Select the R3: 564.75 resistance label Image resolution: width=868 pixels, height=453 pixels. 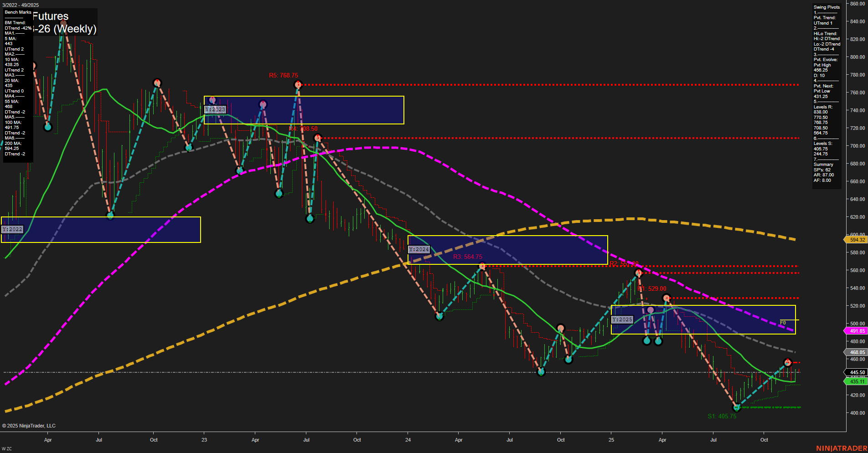pyautogui.click(x=468, y=257)
